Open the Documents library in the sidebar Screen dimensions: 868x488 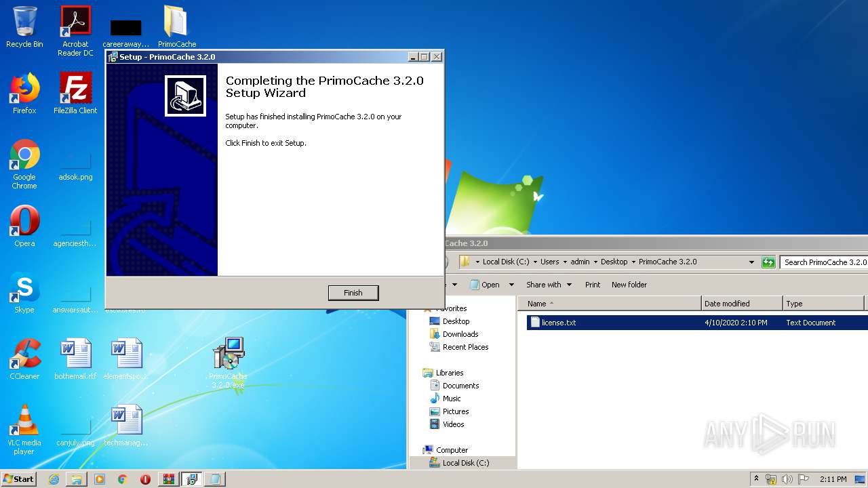click(460, 386)
